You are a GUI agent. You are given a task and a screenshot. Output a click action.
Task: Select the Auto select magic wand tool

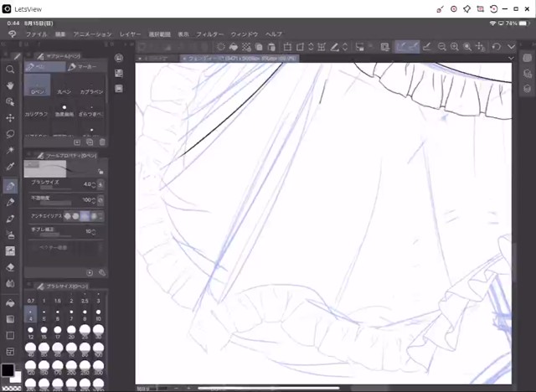10,150
